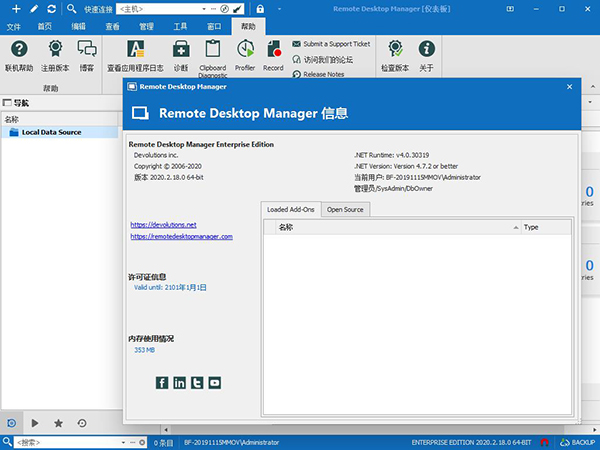Click the edit pencil icon in title bar

point(34,9)
